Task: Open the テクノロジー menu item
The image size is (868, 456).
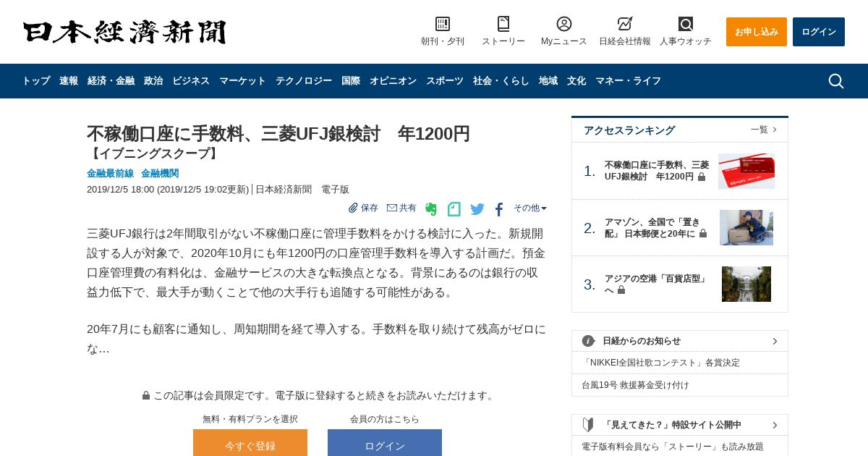Action: [304, 81]
